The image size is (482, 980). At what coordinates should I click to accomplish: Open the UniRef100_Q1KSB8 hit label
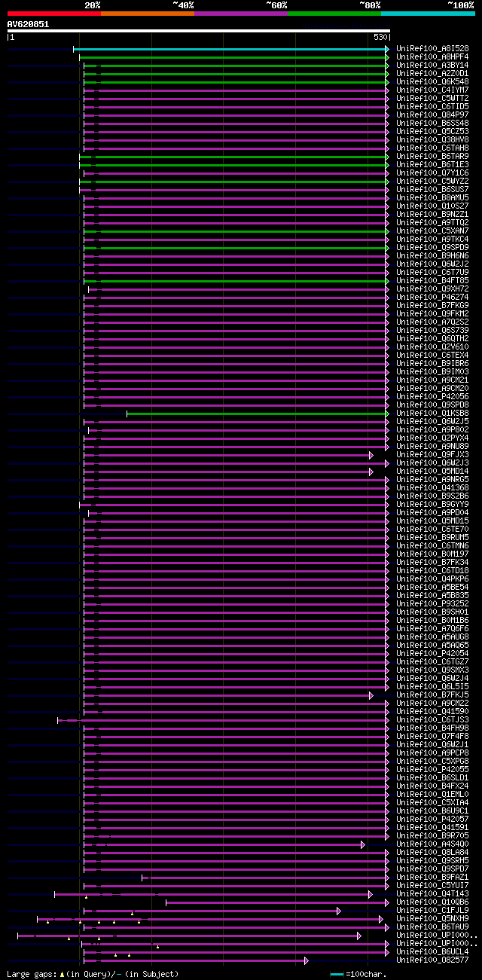click(432, 413)
